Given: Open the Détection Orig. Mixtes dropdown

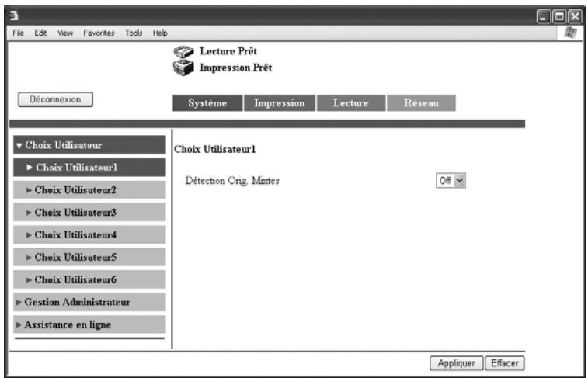Looking at the screenshot, I should click(451, 181).
